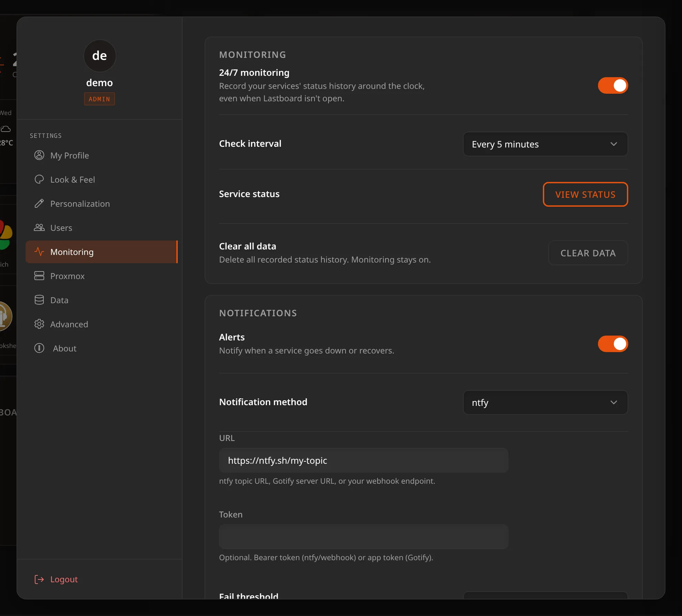The width and height of the screenshot is (682, 616).
Task: Open My Profile settings section
Action: [102, 155]
